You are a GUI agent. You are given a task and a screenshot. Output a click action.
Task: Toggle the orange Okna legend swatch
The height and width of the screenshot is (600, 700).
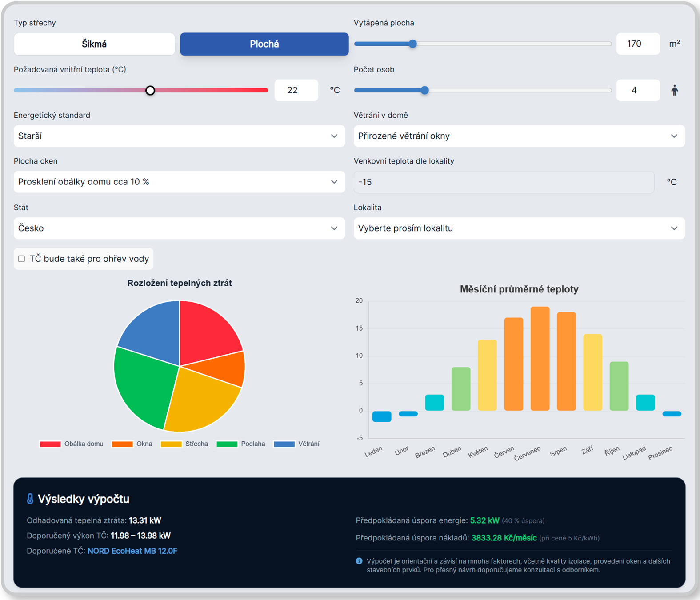122,444
